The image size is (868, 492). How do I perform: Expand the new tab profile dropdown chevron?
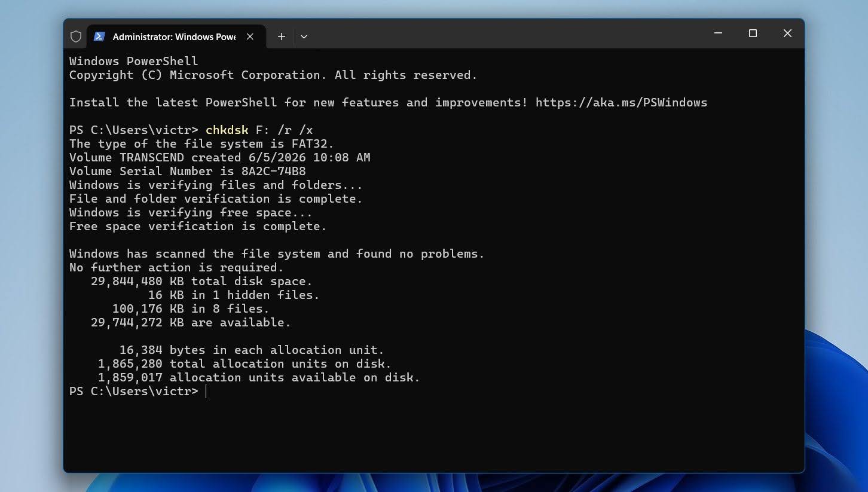tap(304, 36)
